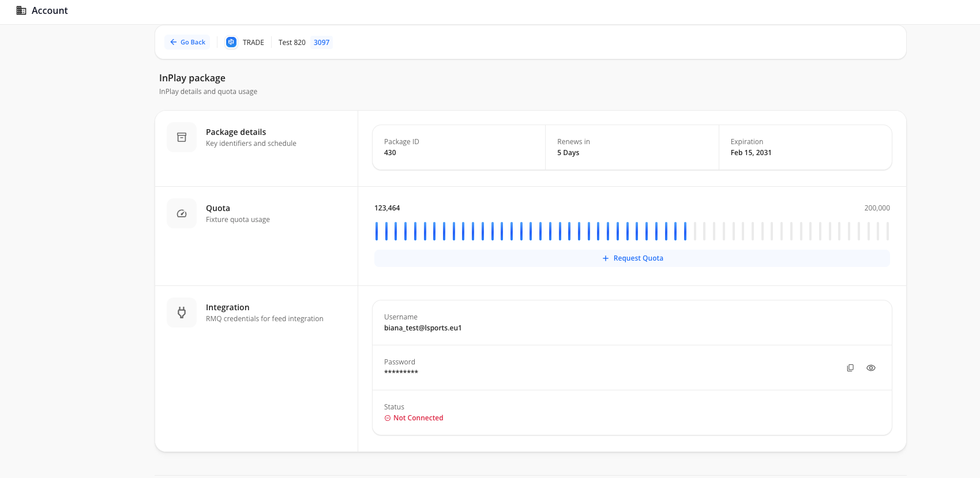
Task: Click the Renews in 5 Days value
Action: (x=568, y=153)
